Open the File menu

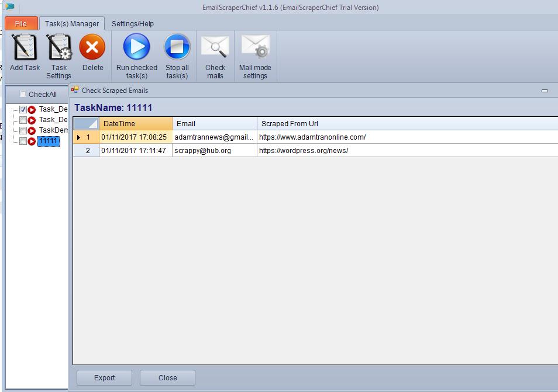point(21,24)
